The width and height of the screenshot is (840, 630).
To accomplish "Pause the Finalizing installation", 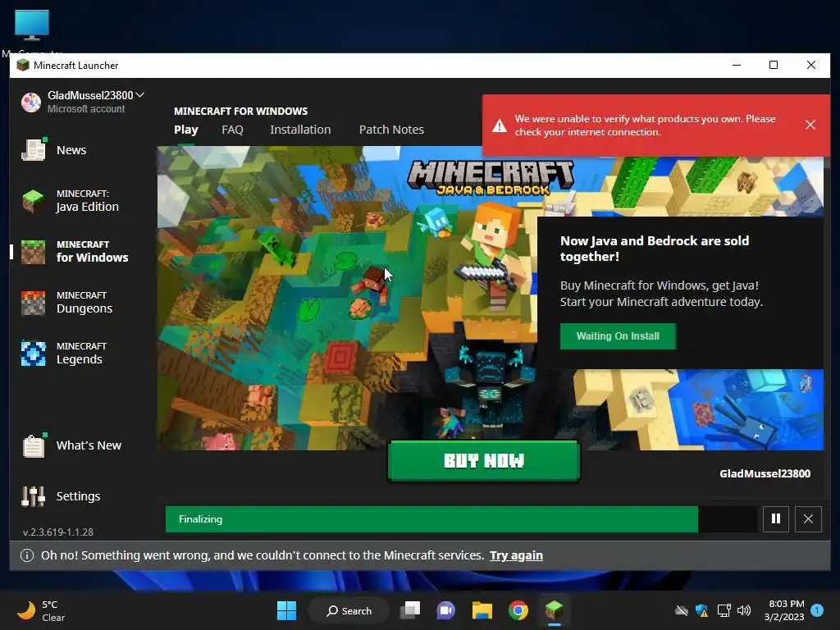I will point(776,518).
